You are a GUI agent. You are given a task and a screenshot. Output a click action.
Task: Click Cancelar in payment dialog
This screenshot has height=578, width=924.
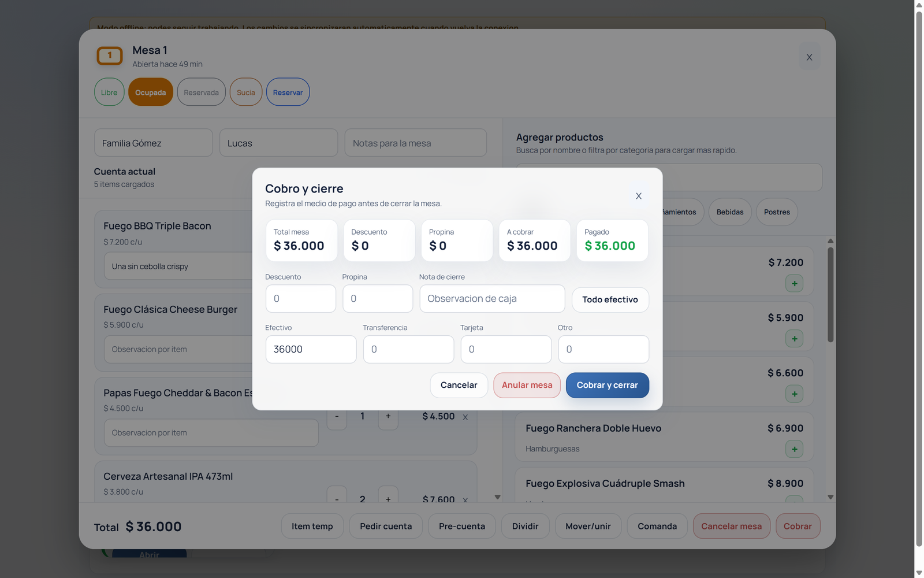point(459,385)
